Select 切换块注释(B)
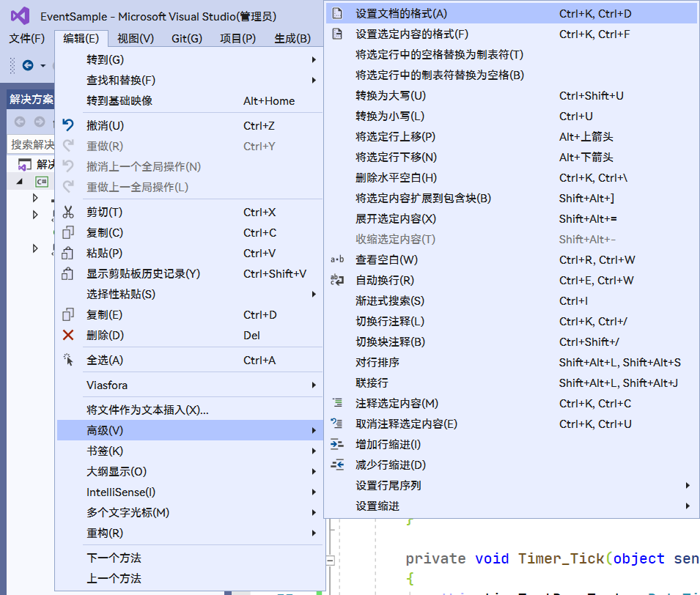The width and height of the screenshot is (700, 595). pyautogui.click(x=511, y=342)
